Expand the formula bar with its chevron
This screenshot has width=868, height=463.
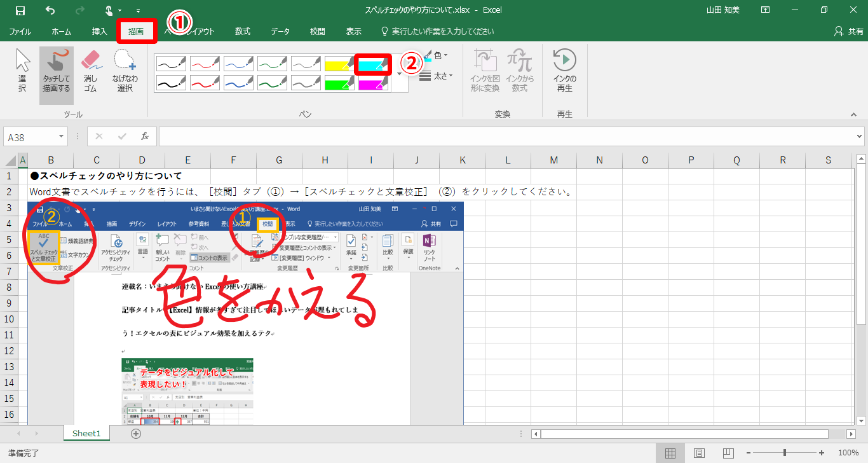[x=860, y=136]
